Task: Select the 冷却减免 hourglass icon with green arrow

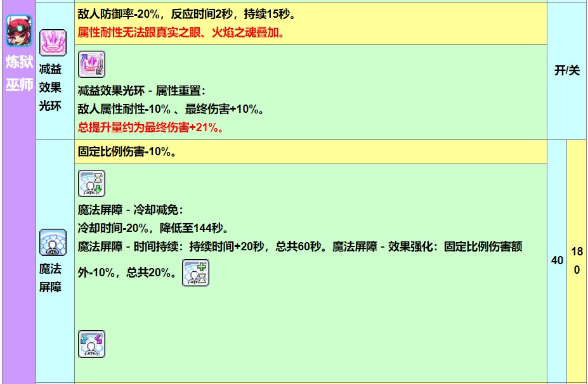Action: tap(91, 183)
